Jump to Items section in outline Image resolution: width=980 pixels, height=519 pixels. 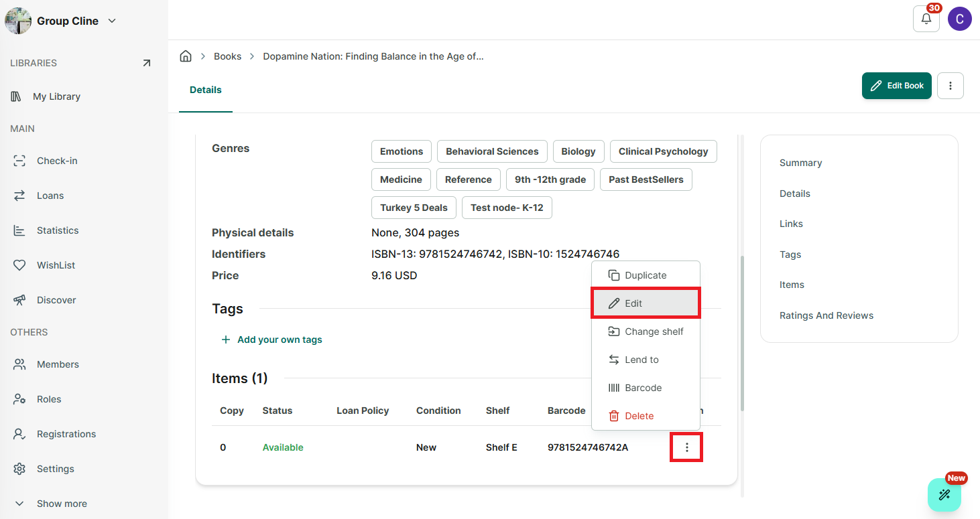(x=792, y=285)
